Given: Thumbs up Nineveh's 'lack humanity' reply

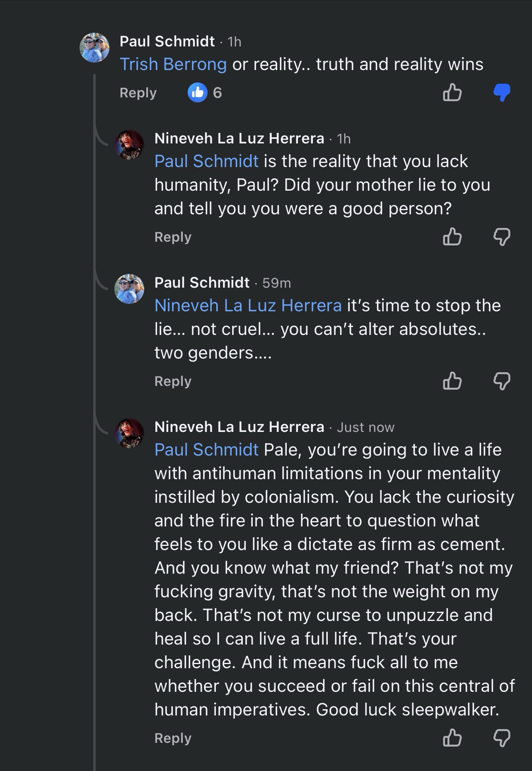Looking at the screenshot, I should click(x=452, y=237).
